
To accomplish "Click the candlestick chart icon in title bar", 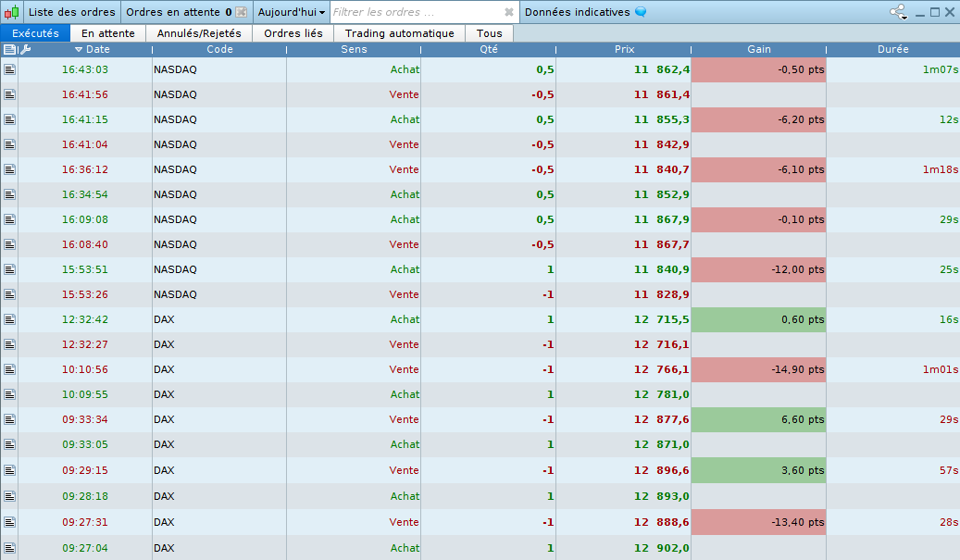I will pos(12,12).
